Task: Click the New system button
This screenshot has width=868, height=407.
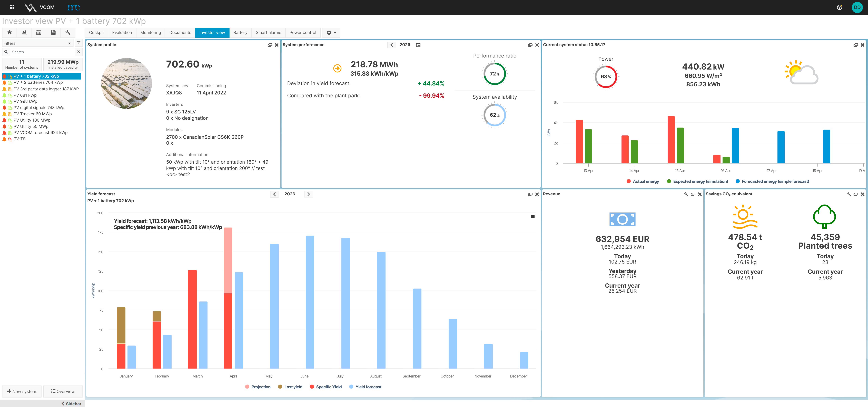Action: tap(22, 391)
